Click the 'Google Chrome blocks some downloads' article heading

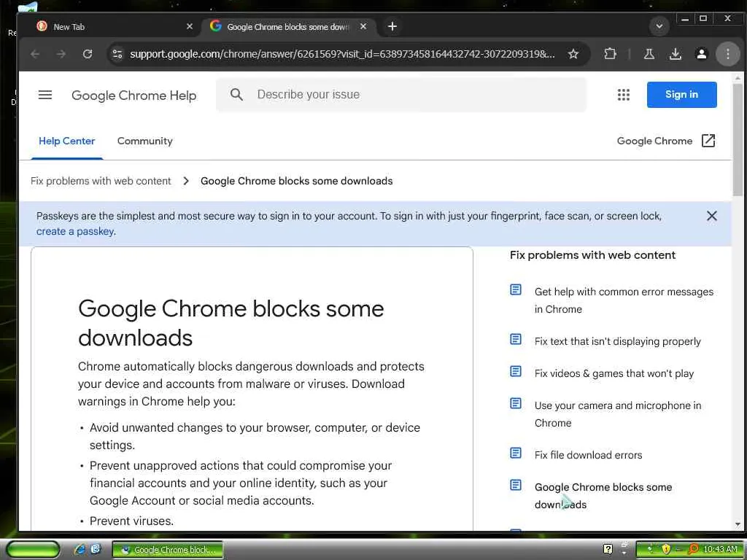[231, 323]
